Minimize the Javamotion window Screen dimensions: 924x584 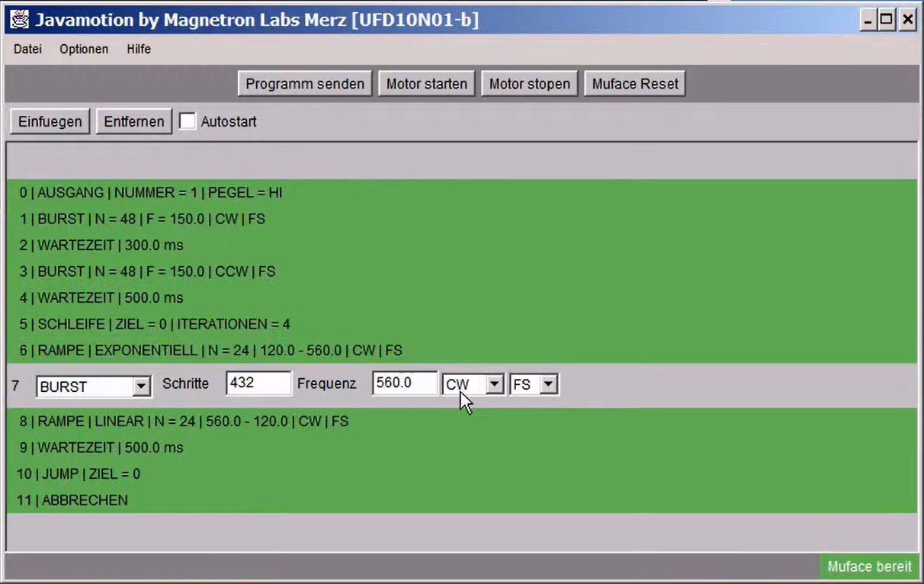868,20
